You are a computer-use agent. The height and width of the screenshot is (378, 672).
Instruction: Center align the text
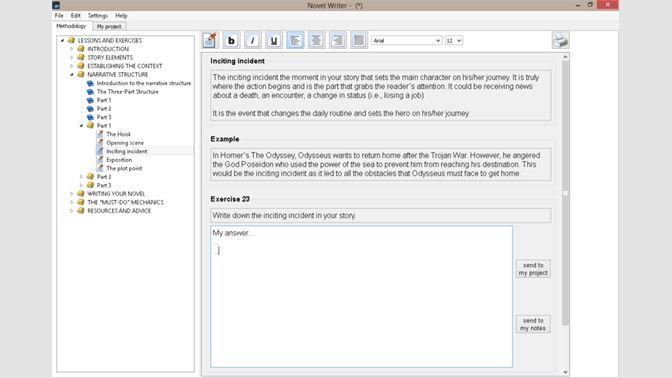point(316,40)
